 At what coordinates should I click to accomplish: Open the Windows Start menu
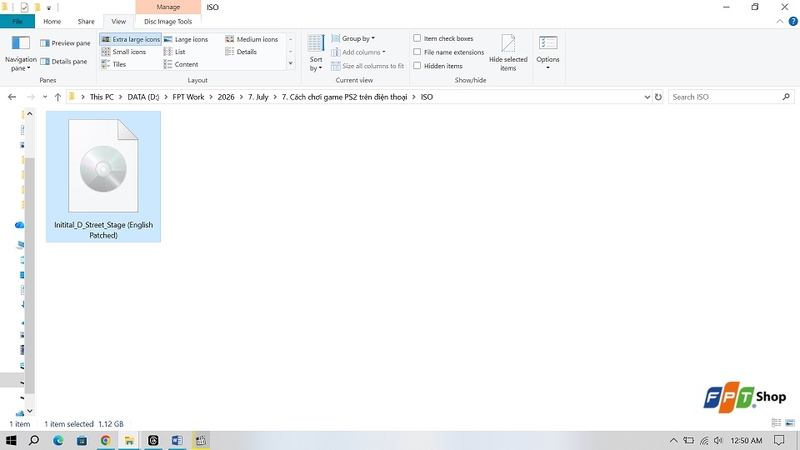click(11, 440)
